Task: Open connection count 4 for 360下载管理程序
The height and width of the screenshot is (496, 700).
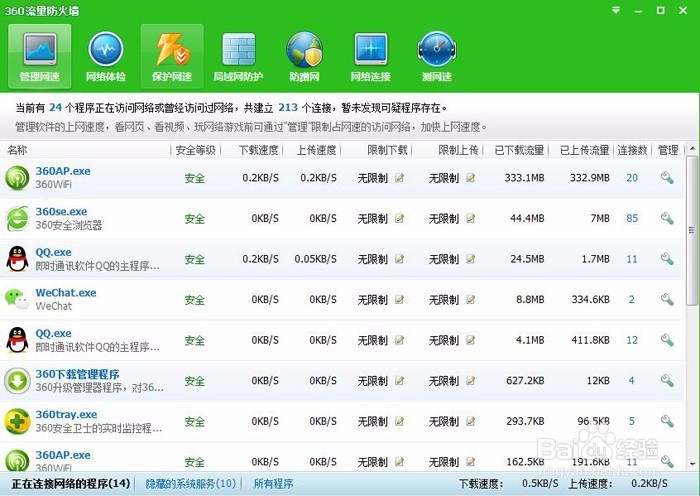Action: tap(632, 381)
